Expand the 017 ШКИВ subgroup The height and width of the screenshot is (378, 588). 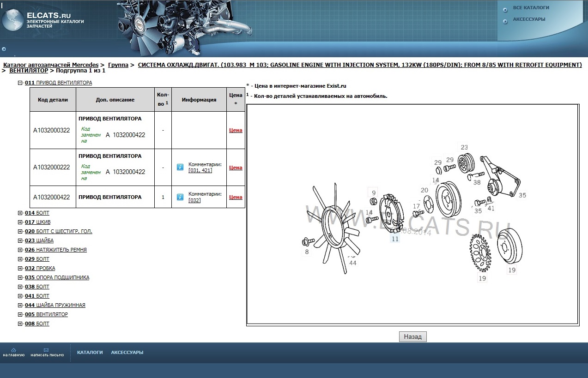click(x=20, y=222)
